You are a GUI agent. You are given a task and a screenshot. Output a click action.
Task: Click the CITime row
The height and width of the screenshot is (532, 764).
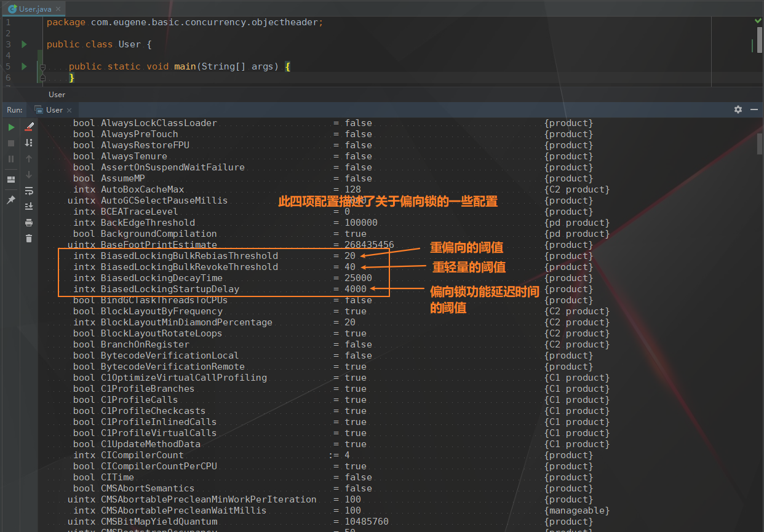tap(333, 477)
